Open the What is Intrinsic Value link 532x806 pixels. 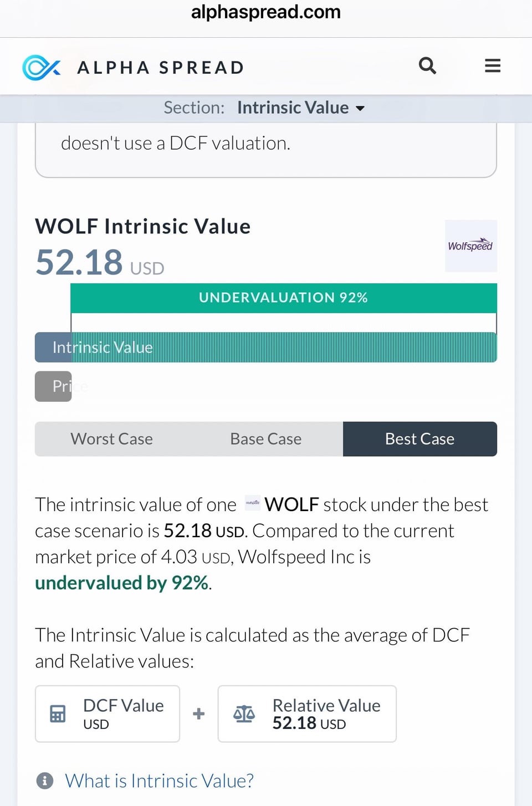tap(159, 781)
